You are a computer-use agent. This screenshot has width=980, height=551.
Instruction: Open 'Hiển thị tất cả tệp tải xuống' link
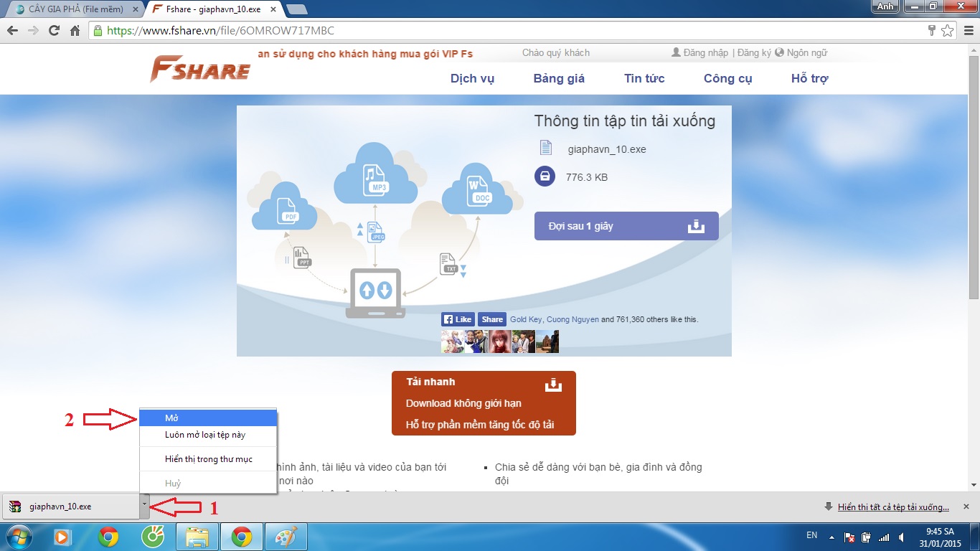click(x=893, y=507)
